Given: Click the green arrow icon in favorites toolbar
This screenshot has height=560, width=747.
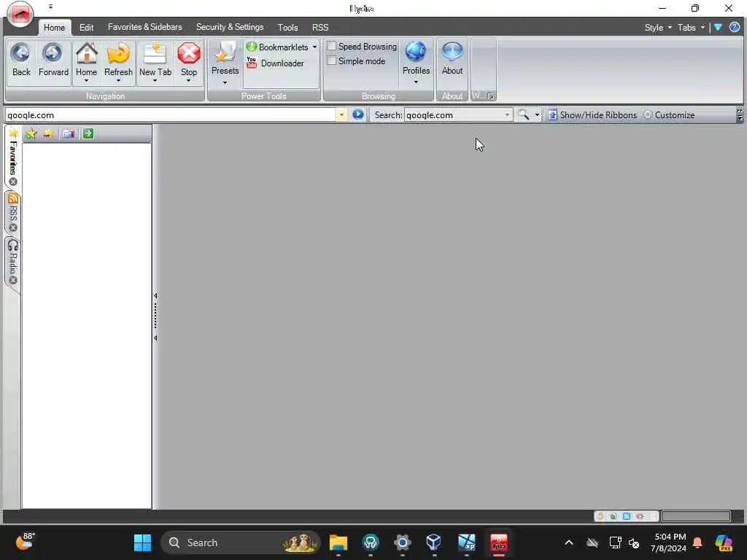Looking at the screenshot, I should pyautogui.click(x=88, y=134).
